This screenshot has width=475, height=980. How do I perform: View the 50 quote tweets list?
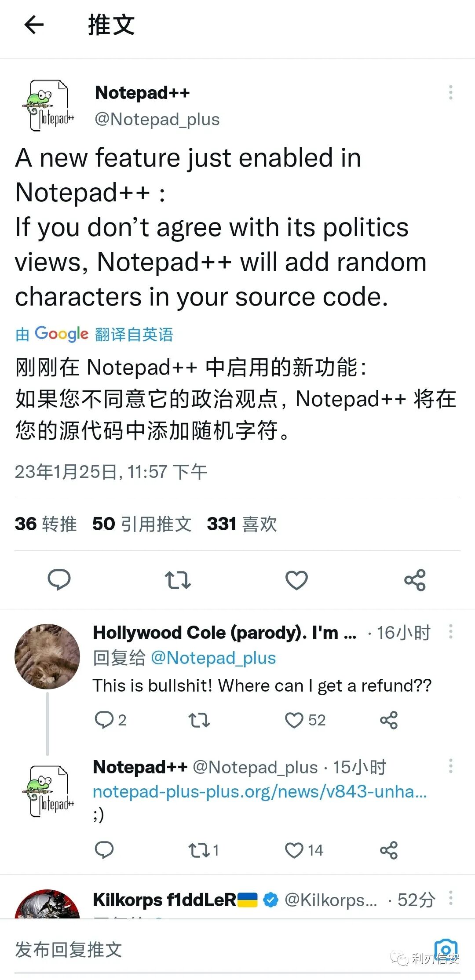tap(142, 524)
